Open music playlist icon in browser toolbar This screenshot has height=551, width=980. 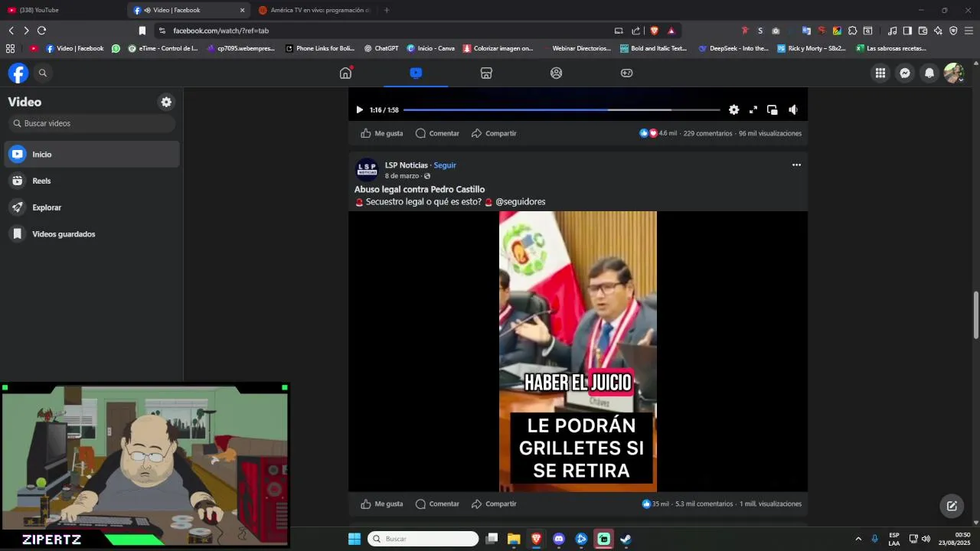pos(892,31)
